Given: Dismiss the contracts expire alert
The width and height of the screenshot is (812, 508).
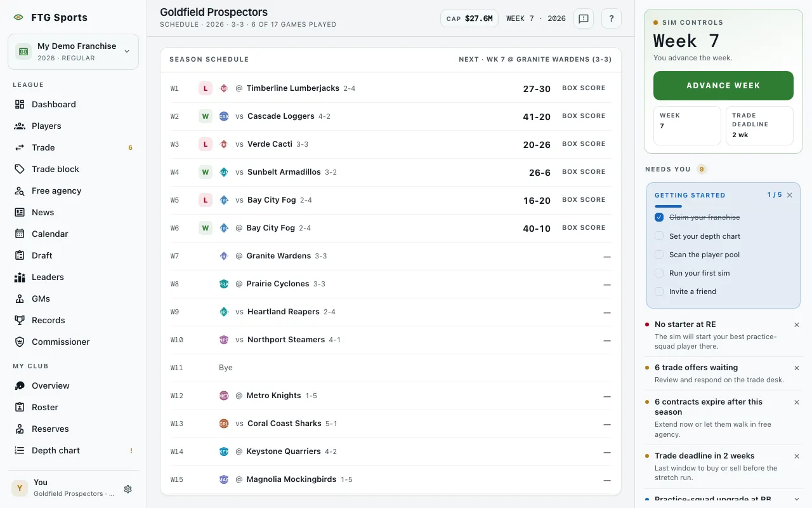Looking at the screenshot, I should [x=797, y=402].
